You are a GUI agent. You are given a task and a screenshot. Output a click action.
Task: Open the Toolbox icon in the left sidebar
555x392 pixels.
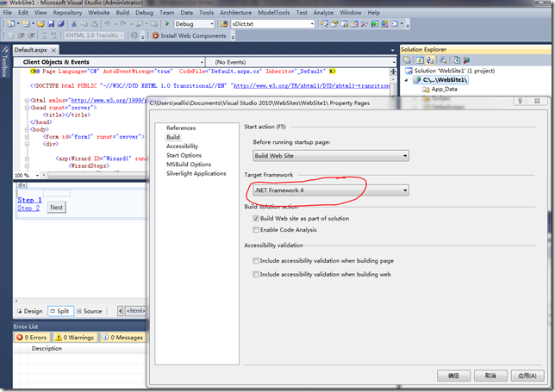(x=4, y=49)
